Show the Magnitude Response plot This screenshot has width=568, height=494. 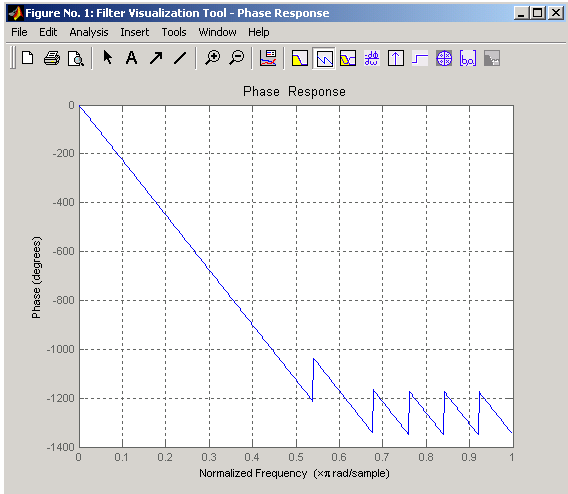click(300, 58)
